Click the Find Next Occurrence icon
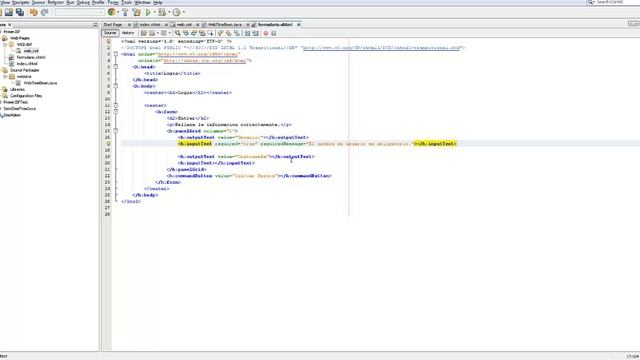 (x=194, y=33)
